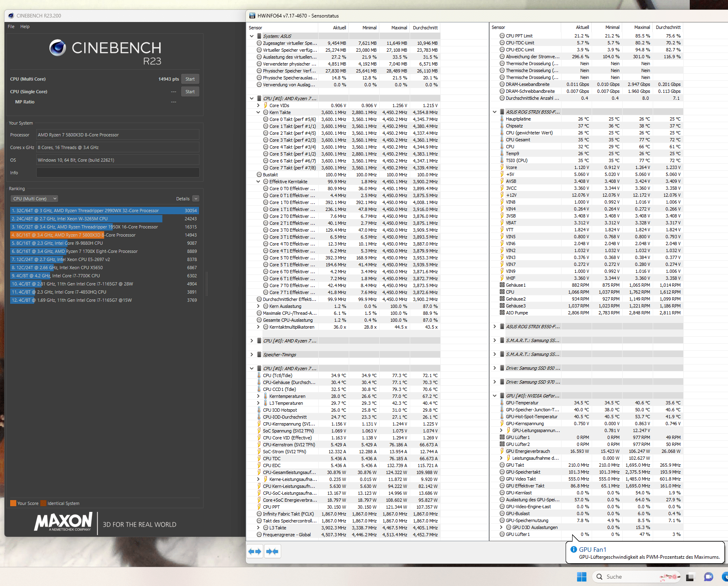Click the Gehäuse1 fan icon
Image resolution: width=728 pixels, height=586 pixels.
coord(502,285)
